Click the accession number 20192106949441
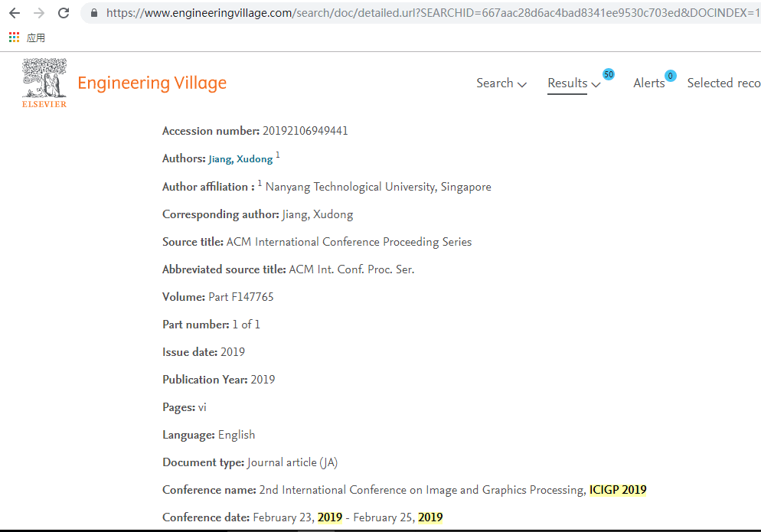 click(x=305, y=131)
